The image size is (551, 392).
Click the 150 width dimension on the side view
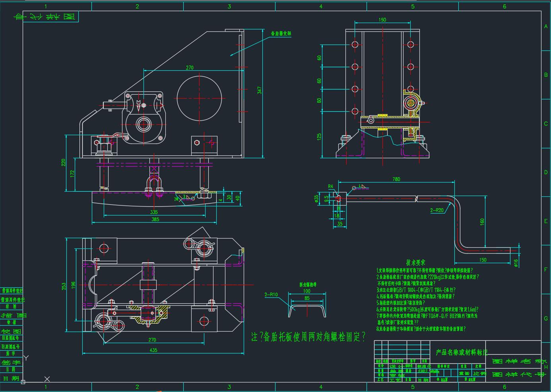(x=382, y=19)
